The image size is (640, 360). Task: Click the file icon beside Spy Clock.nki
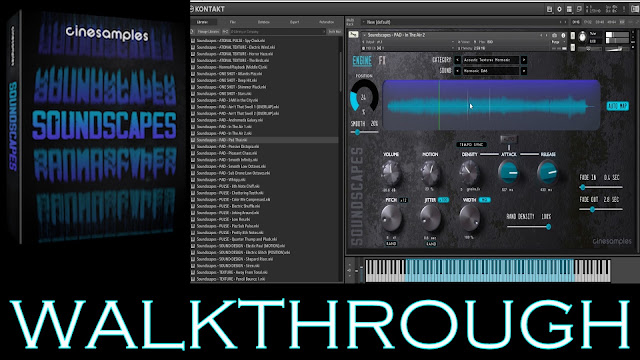pos(193,41)
